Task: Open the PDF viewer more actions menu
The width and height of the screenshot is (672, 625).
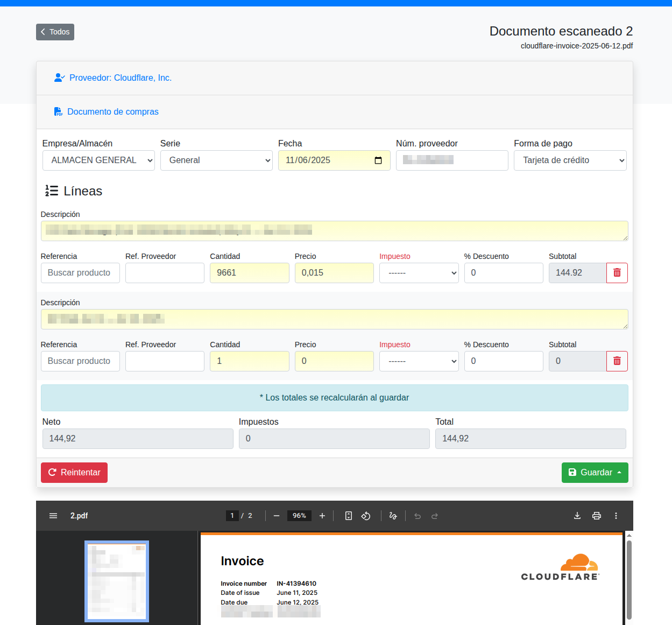Action: pos(616,516)
